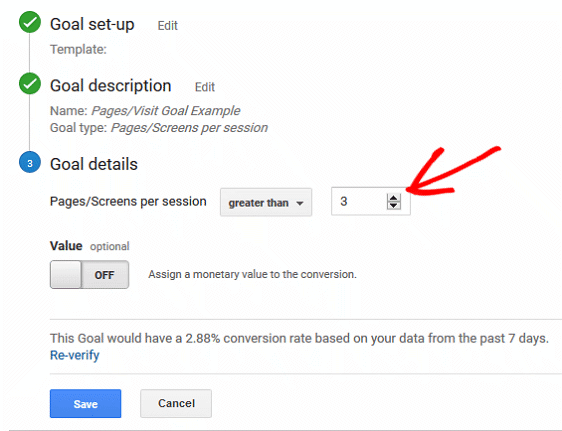The height and width of the screenshot is (431, 562).
Task: Cancel the goal creation
Action: point(176,403)
